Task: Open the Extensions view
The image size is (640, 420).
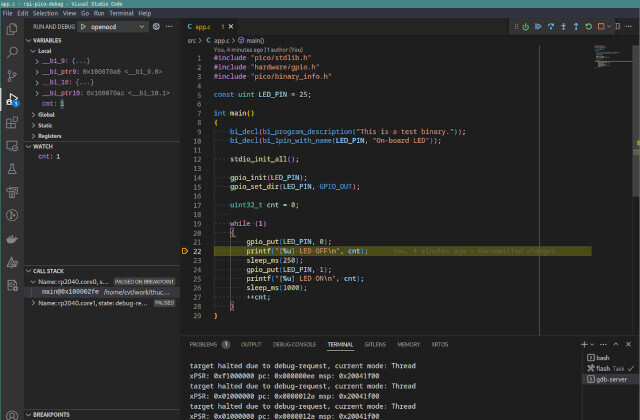Action: coord(12,122)
